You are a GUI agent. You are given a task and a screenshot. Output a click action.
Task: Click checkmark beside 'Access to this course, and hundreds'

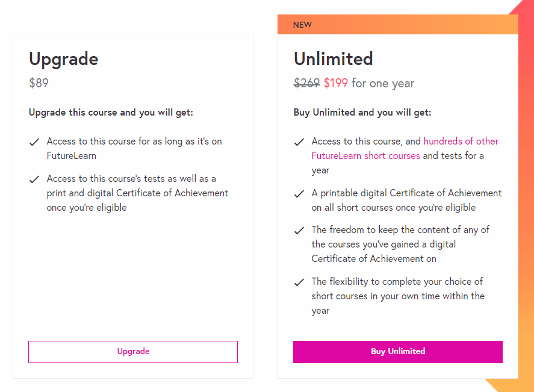(x=299, y=142)
